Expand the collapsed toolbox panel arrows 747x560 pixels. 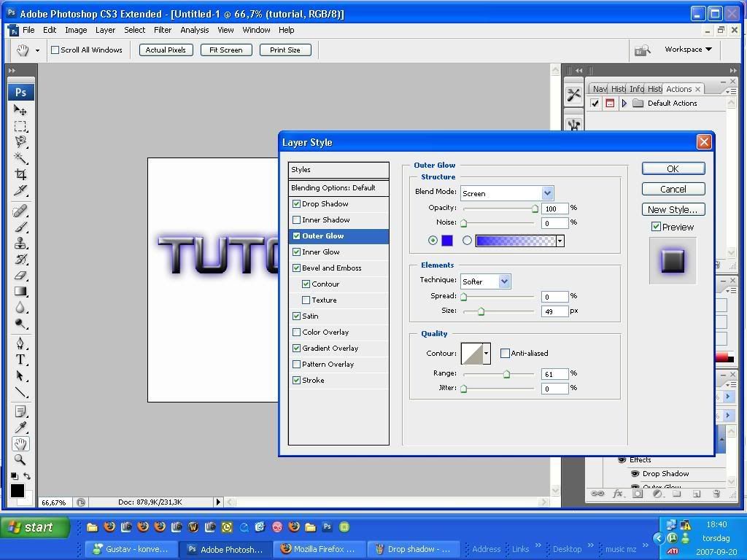12,71
